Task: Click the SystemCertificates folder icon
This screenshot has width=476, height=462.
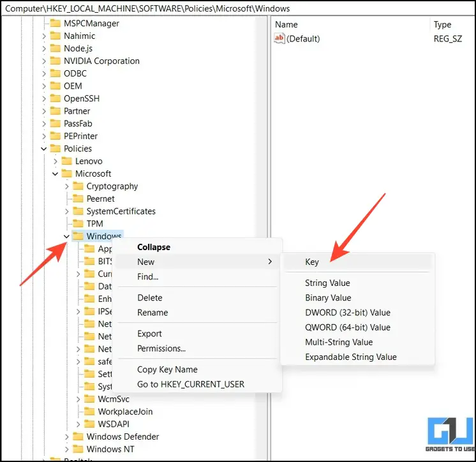Action: [x=78, y=211]
